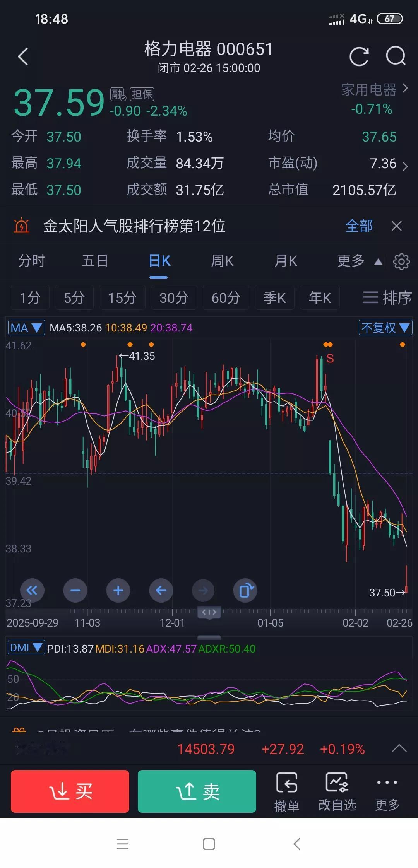
Task: Tap the MA5:38.26 value
Action: pos(76,328)
